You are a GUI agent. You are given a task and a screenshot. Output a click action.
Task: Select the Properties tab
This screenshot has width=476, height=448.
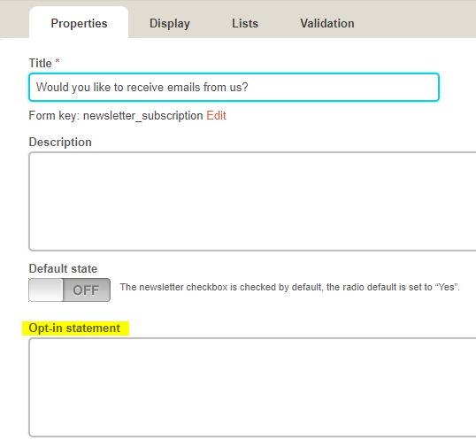click(x=79, y=22)
